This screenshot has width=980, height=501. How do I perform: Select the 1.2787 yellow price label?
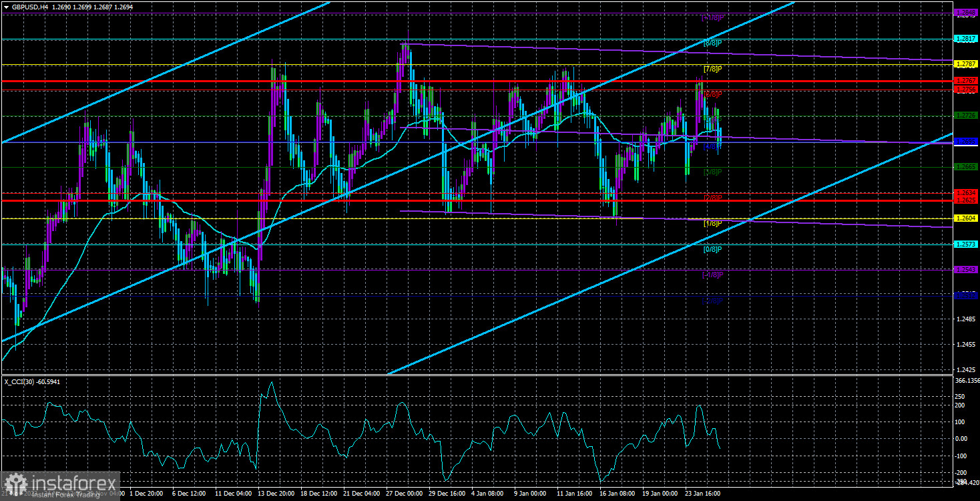pos(966,64)
